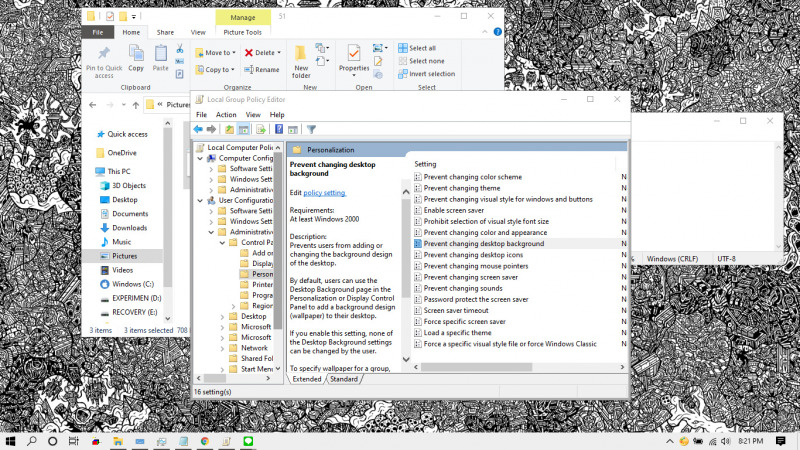Click description pane vertical scrollbar down arrow

pyautogui.click(x=406, y=359)
